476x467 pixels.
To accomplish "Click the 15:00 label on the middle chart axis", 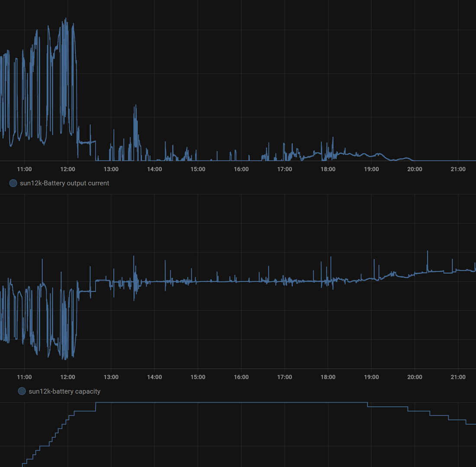I will (198, 377).
